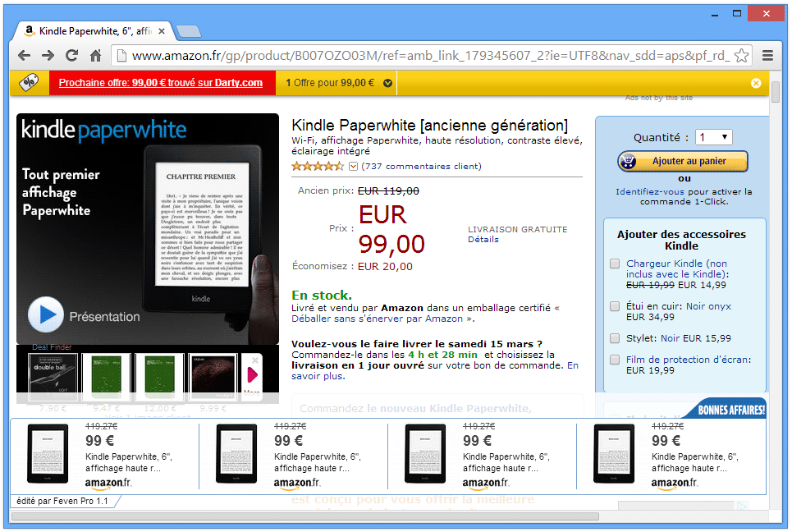792x532 pixels.
Task: Open the Darty.com 99,00 € offer link
Action: [161, 83]
